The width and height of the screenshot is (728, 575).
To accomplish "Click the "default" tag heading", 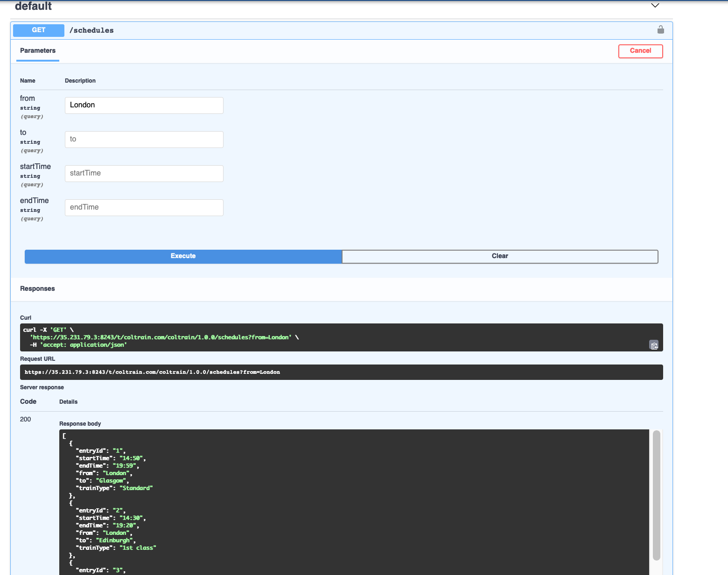I will point(33,6).
